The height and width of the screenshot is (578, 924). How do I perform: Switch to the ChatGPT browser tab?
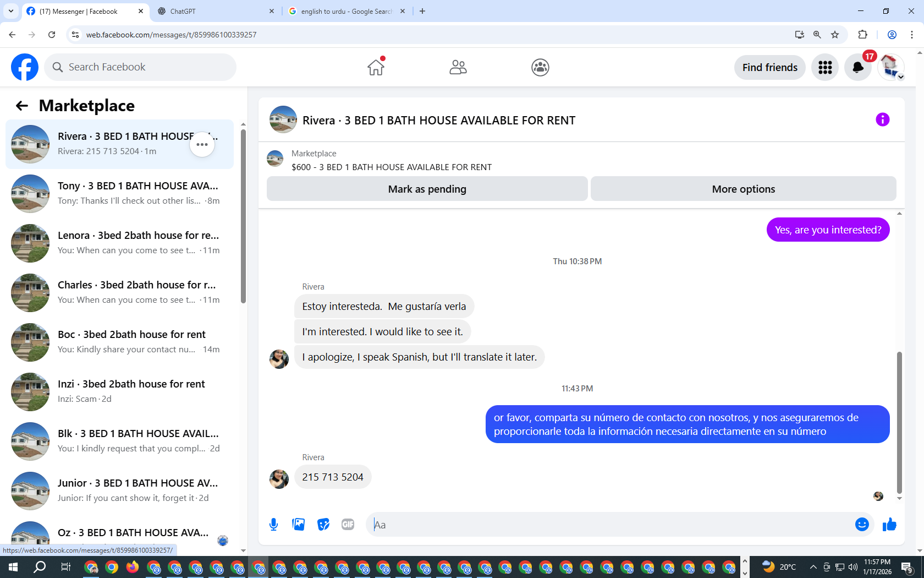(x=216, y=11)
